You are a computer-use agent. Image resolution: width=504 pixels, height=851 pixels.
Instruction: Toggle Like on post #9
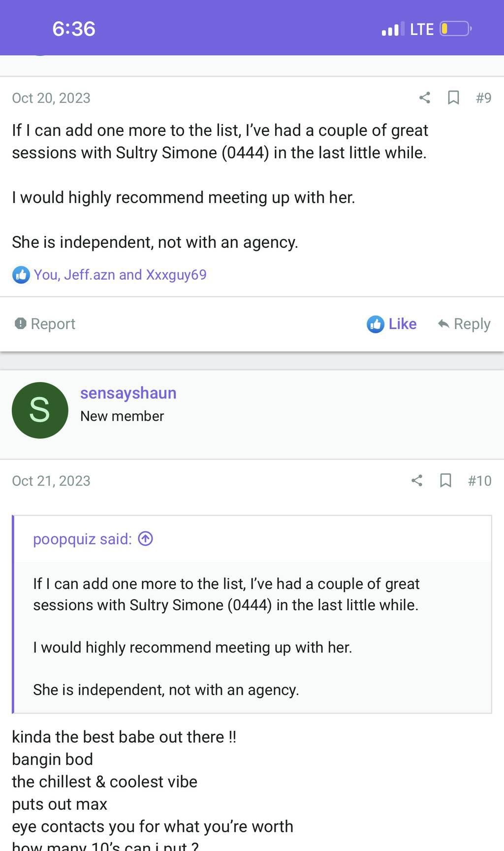(x=392, y=324)
